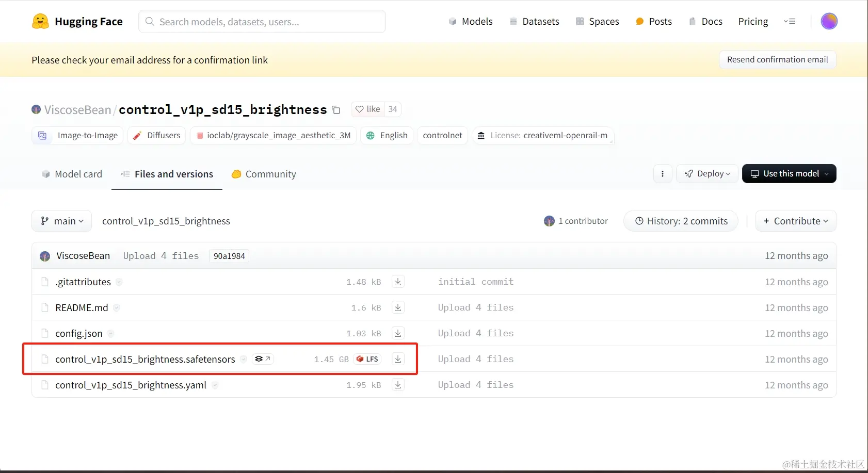Open the config.json file
Screen dimensions: 868x473
(79, 333)
